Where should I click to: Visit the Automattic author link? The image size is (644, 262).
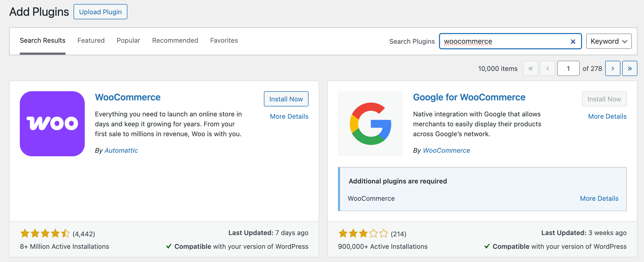click(x=121, y=150)
